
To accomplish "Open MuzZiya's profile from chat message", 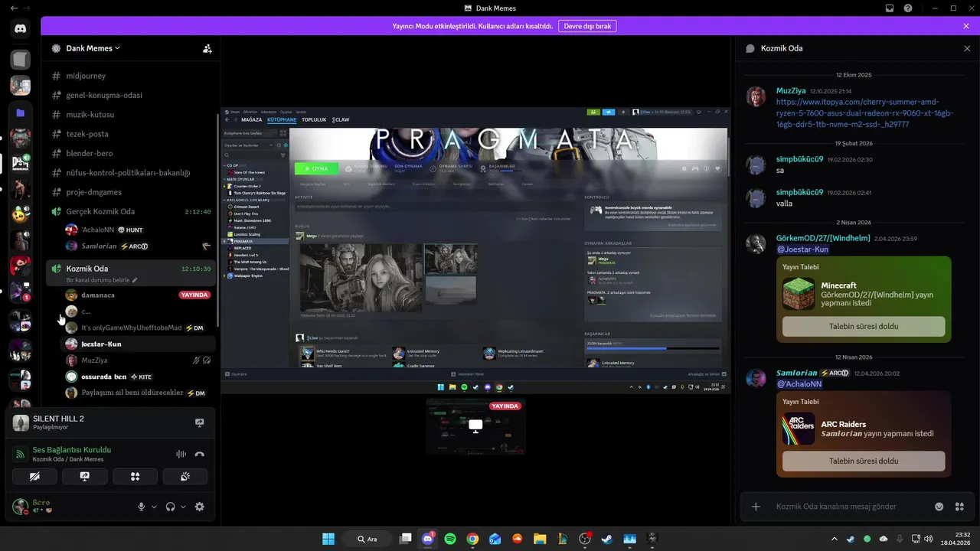I will point(756,96).
